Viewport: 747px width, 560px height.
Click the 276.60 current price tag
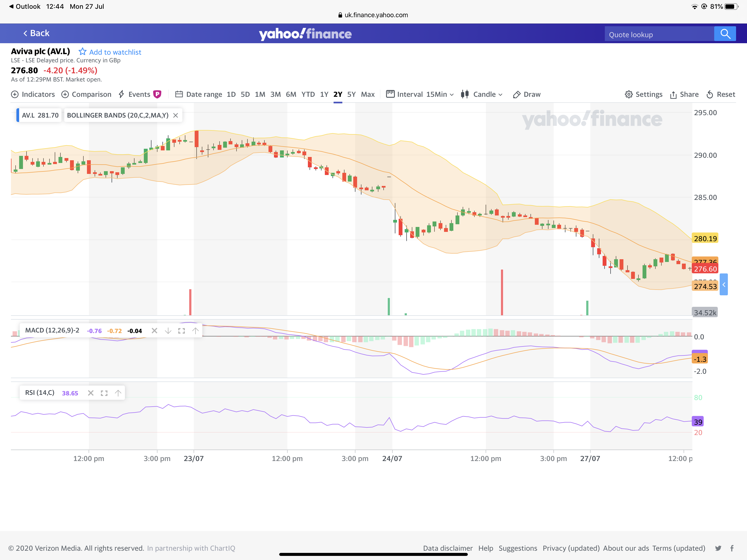(x=705, y=269)
